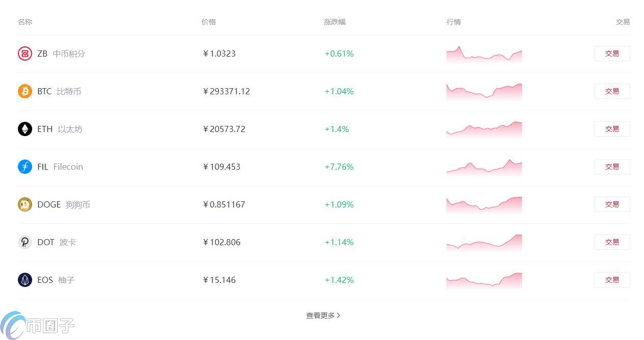
Task: View the EOS sparkline chart
Action: pyautogui.click(x=484, y=281)
